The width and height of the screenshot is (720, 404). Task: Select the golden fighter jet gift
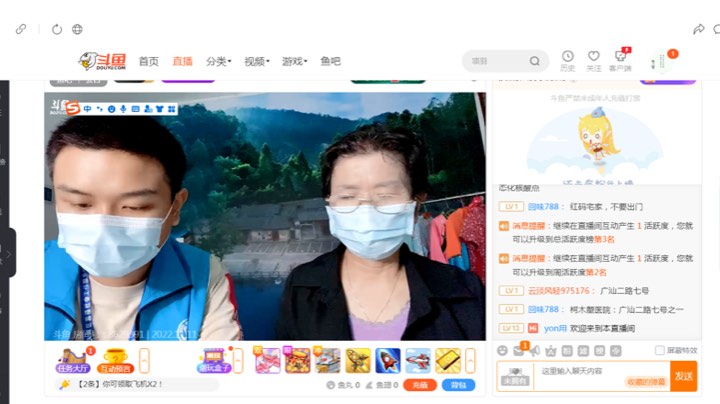coord(358,360)
